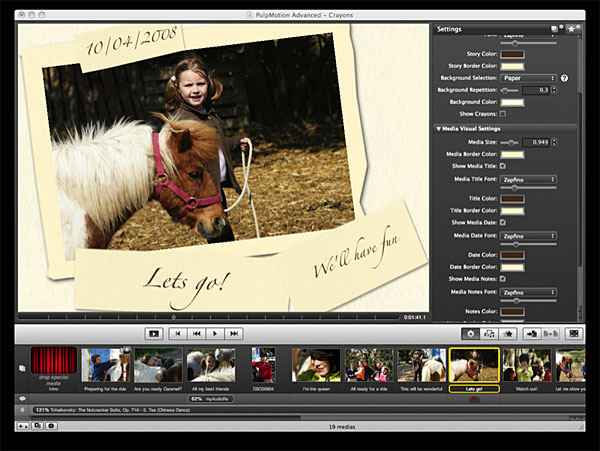Jump to the beginning of the show
Screen dimensions: 600x451
tap(178, 334)
